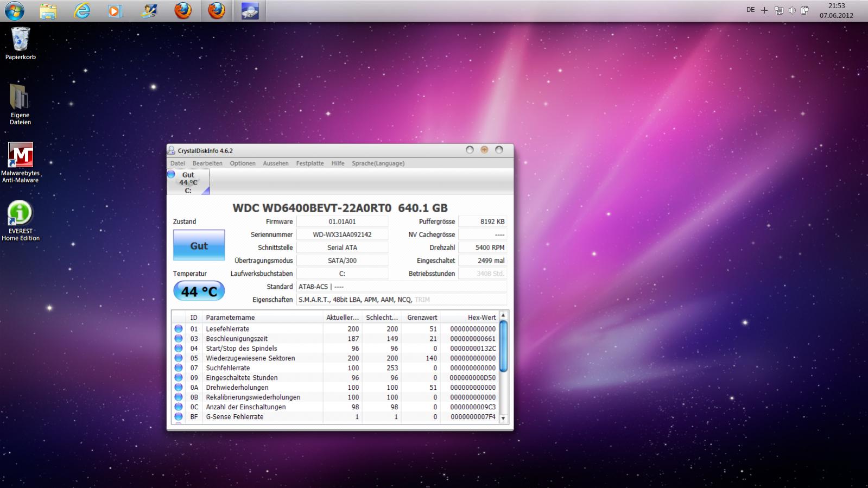Click the Puffergrösse value 8192 KB
868x488 pixels.
483,221
